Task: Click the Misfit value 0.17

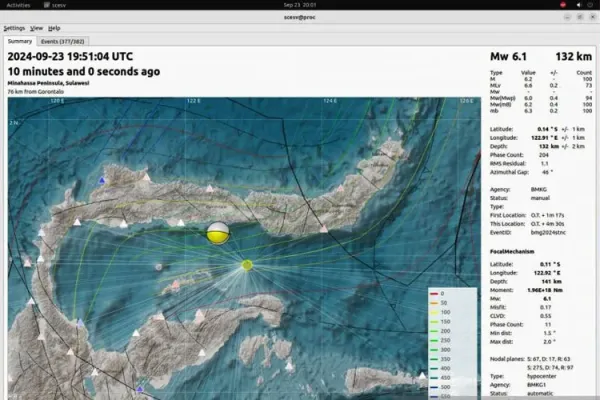Action: pyautogui.click(x=545, y=307)
